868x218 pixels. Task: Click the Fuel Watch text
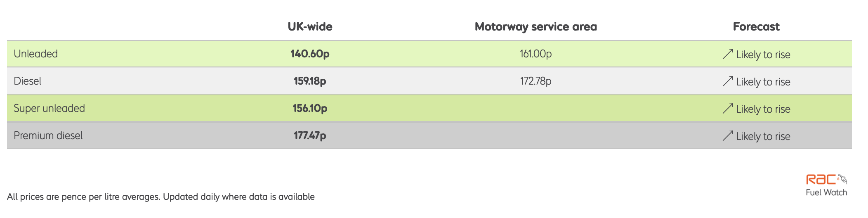826,193
